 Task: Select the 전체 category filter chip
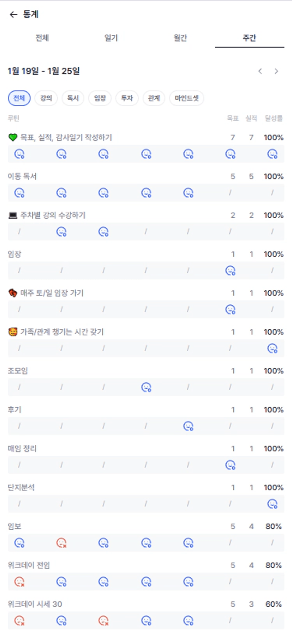(19, 98)
